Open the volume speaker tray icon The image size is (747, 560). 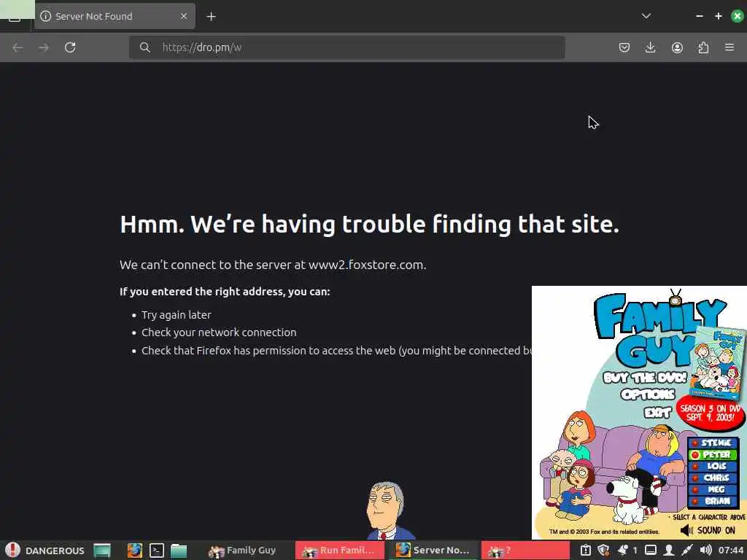coord(705,551)
